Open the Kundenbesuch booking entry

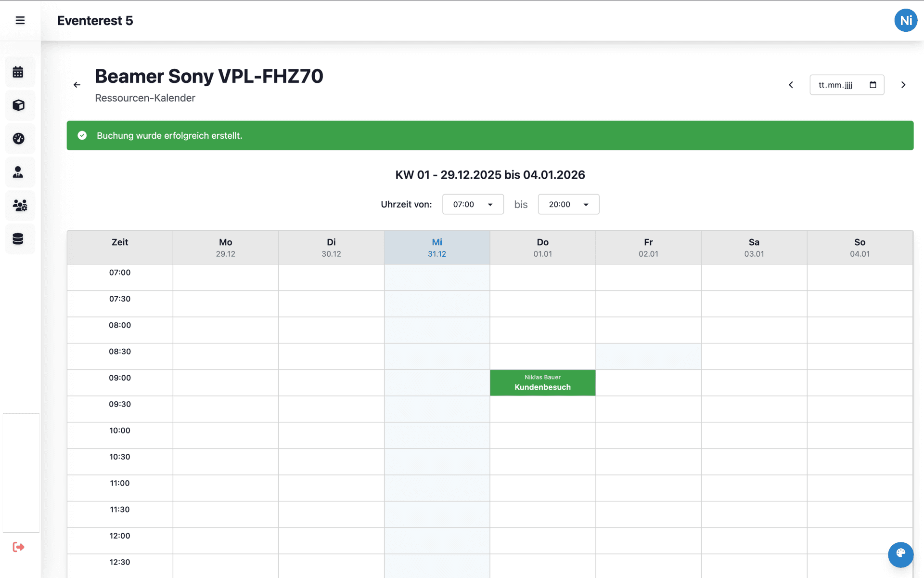pos(542,383)
